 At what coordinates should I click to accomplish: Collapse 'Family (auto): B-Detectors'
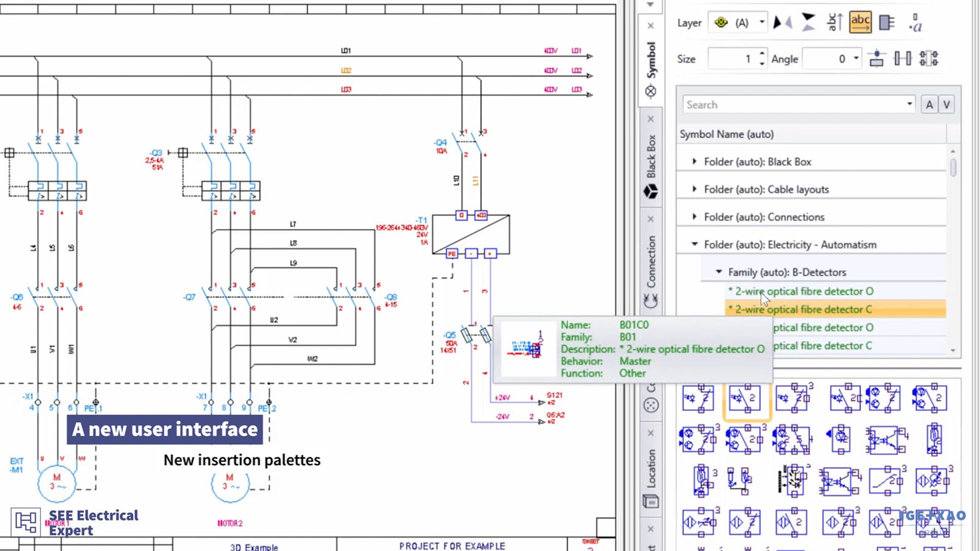719,272
